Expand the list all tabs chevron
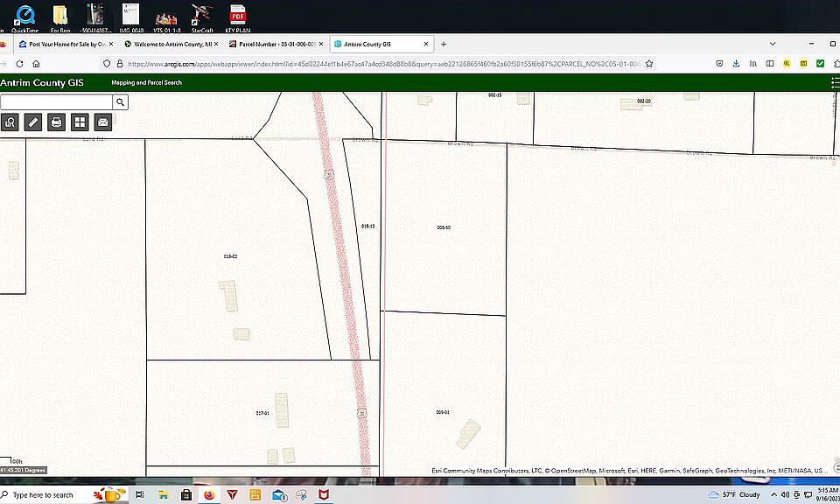Screen dimensions: 840x504 [773, 44]
